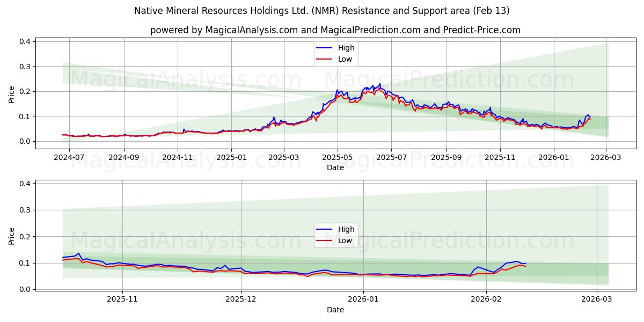Click the 2025-05 x-axis label on top chart

pos(337,158)
